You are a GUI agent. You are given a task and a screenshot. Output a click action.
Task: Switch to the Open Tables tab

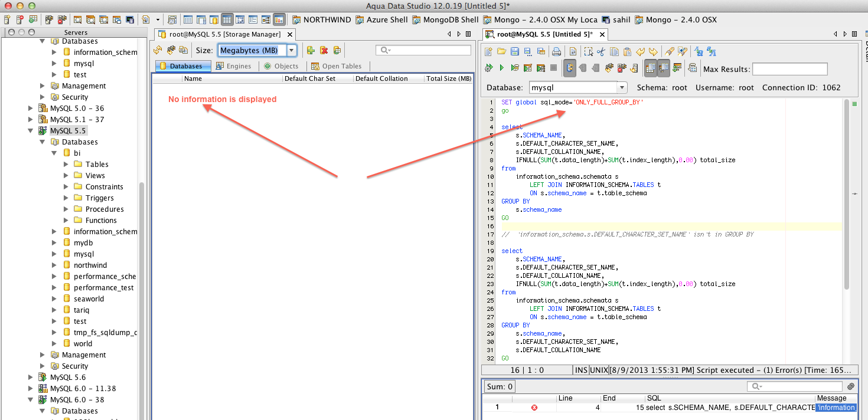click(x=337, y=66)
